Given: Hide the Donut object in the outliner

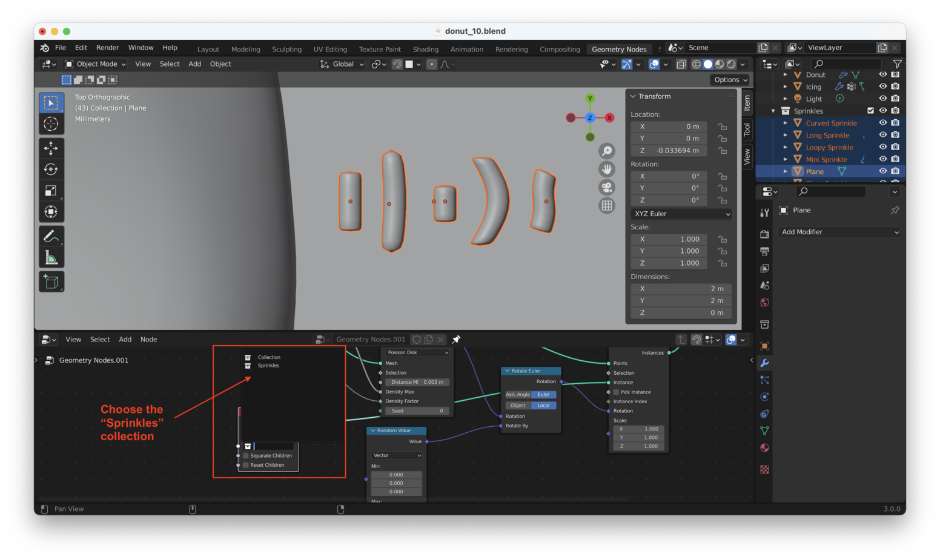Looking at the screenshot, I should click(882, 74).
